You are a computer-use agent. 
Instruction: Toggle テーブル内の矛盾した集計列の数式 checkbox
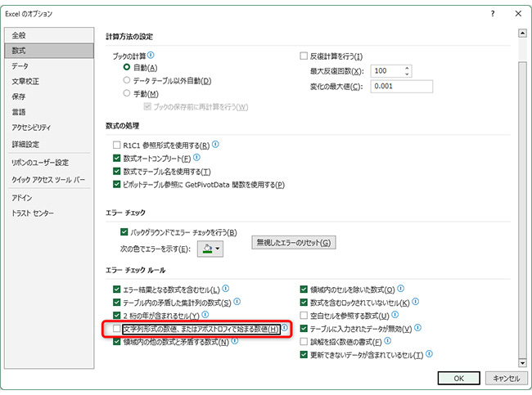click(x=117, y=302)
